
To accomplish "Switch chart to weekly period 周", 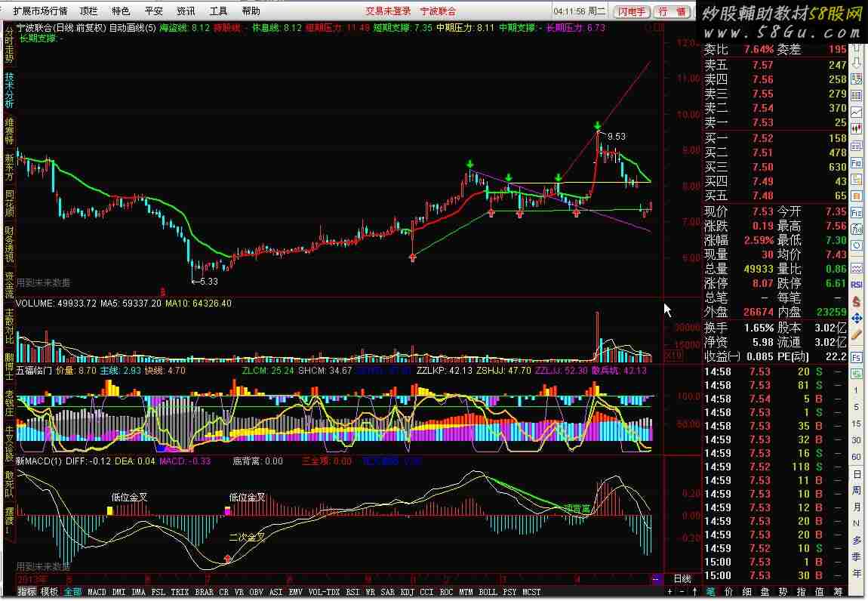I will tap(857, 490).
